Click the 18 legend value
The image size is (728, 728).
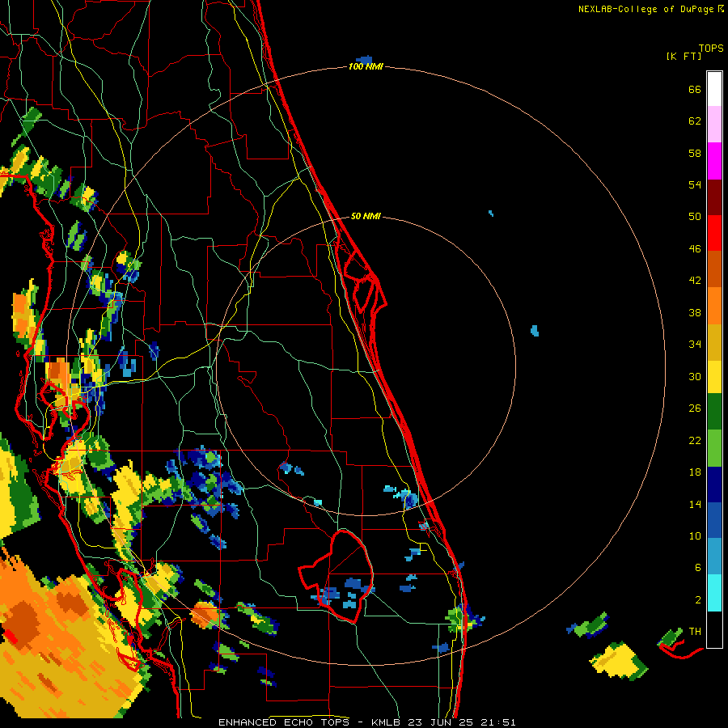click(x=695, y=472)
